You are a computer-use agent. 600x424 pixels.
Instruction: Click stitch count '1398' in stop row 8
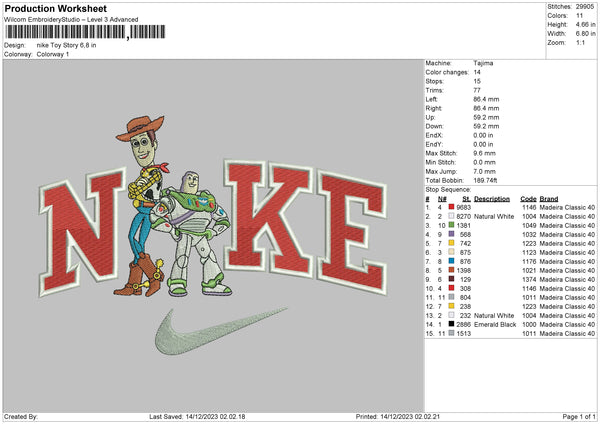point(463,271)
